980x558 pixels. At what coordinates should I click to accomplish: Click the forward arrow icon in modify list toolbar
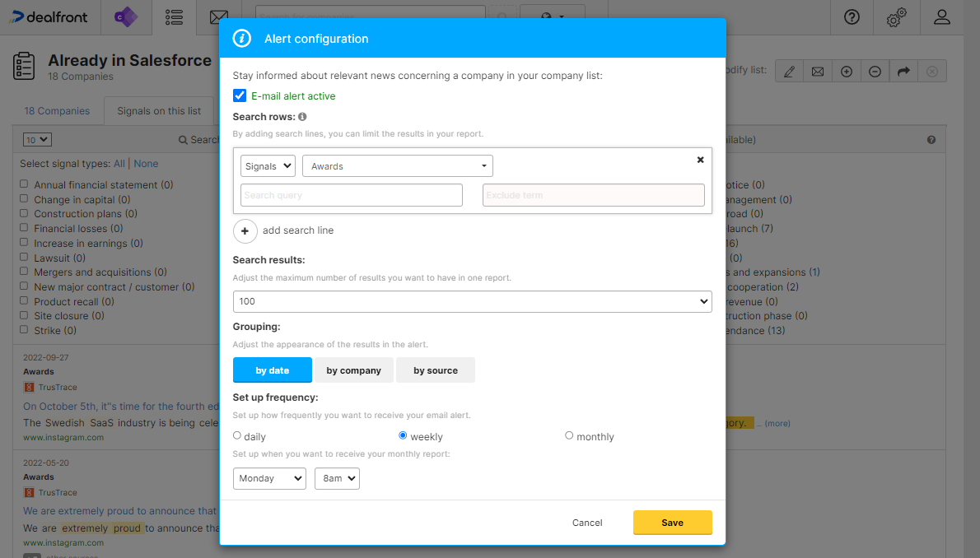(903, 71)
